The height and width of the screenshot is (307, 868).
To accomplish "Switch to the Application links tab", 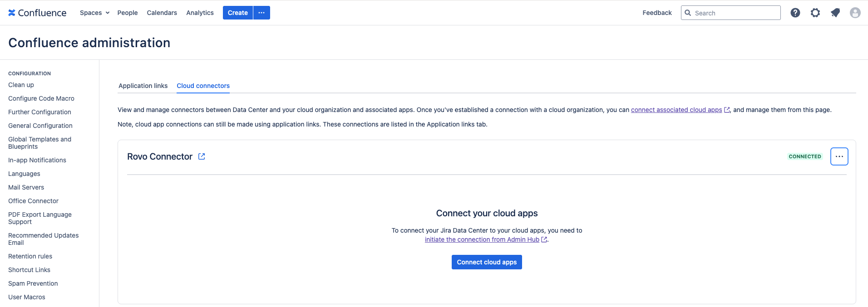I will click(x=143, y=86).
